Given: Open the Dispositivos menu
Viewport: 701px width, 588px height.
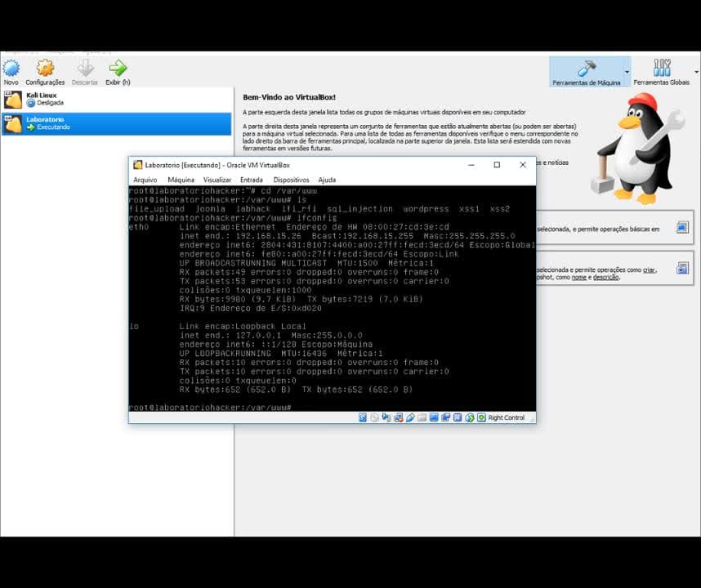Looking at the screenshot, I should 291,180.
